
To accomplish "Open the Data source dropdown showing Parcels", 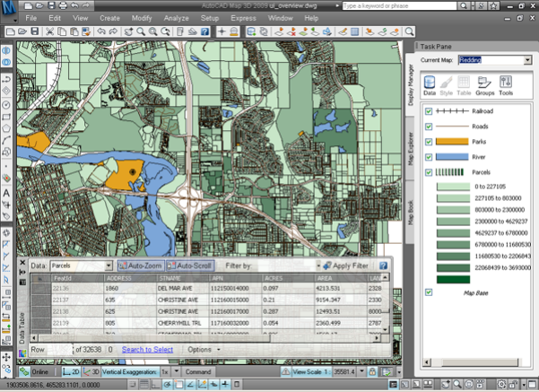I will 109,266.
